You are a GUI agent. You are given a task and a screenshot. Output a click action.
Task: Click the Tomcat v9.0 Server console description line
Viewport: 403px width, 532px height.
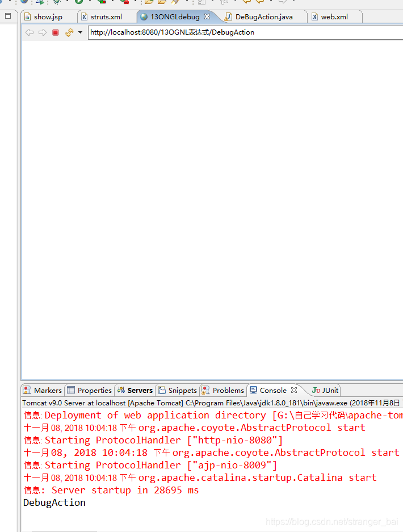212,403
